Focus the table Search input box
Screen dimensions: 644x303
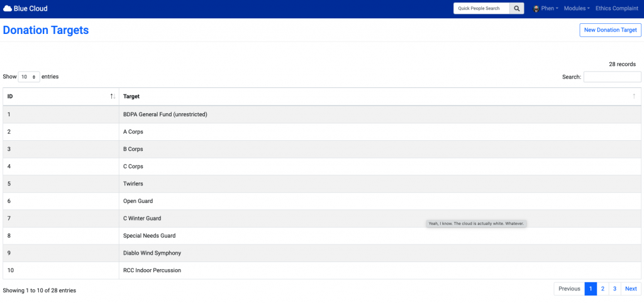(x=612, y=77)
